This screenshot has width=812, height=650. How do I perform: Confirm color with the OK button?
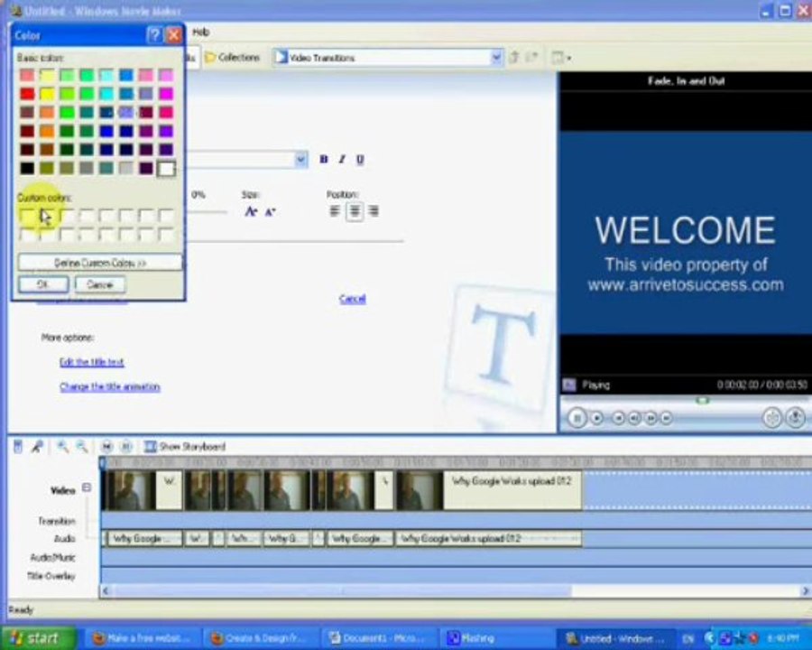[43, 284]
